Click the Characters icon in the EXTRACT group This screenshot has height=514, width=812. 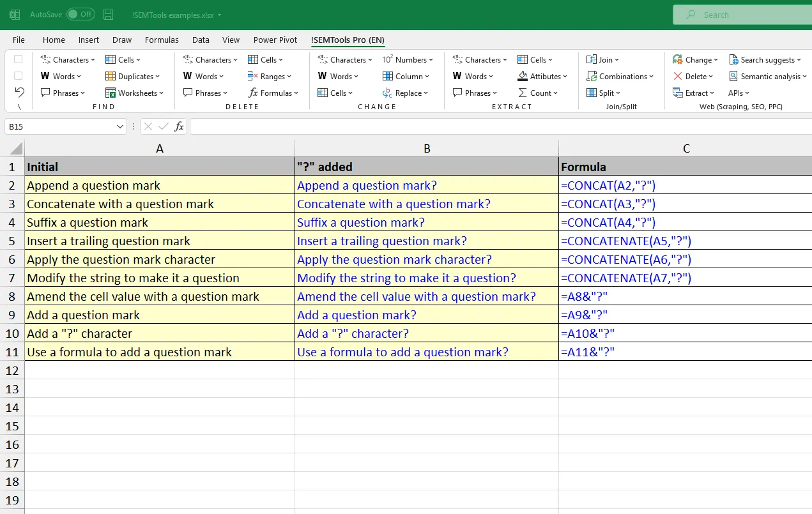coord(457,59)
